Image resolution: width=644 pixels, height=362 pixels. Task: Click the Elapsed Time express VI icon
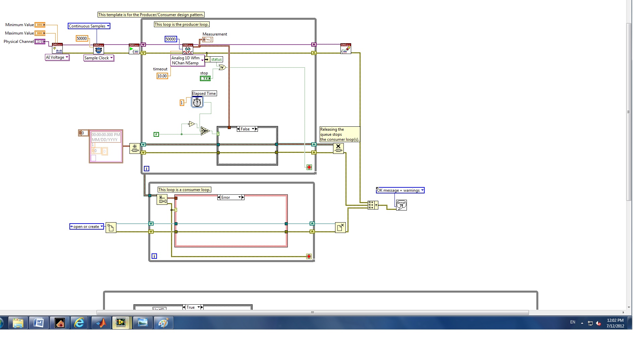(197, 102)
